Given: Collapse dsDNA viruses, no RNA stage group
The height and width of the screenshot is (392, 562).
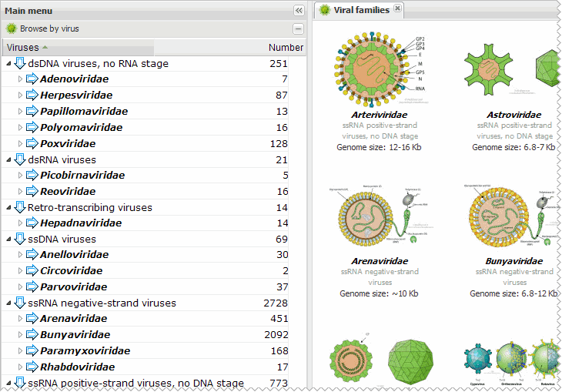Looking at the screenshot, I should [8, 63].
